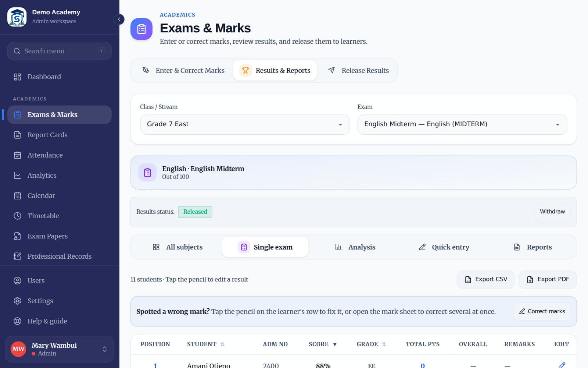Click the Professional Records icon
588x368 pixels.
click(x=17, y=256)
